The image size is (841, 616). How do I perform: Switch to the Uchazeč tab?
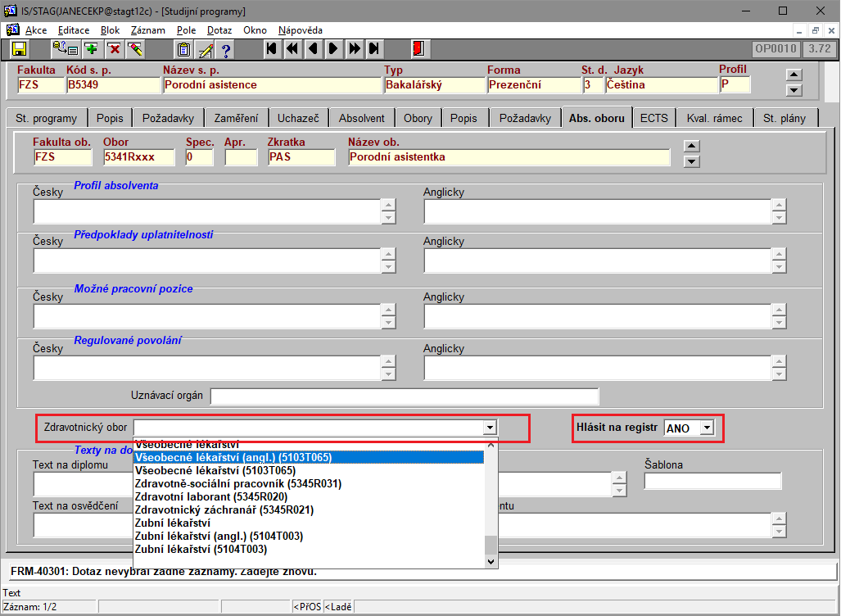(298, 118)
